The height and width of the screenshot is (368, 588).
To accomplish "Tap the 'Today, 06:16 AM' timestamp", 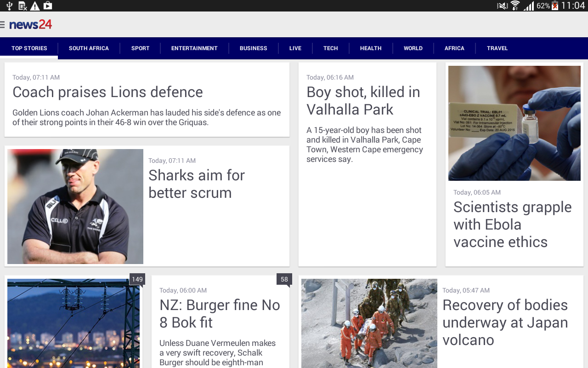I will click(330, 77).
